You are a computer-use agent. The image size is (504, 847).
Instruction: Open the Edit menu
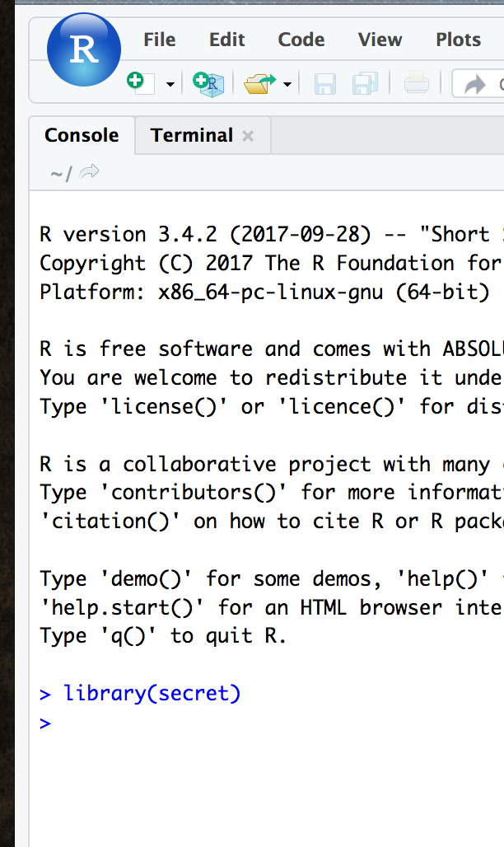pyautogui.click(x=226, y=40)
